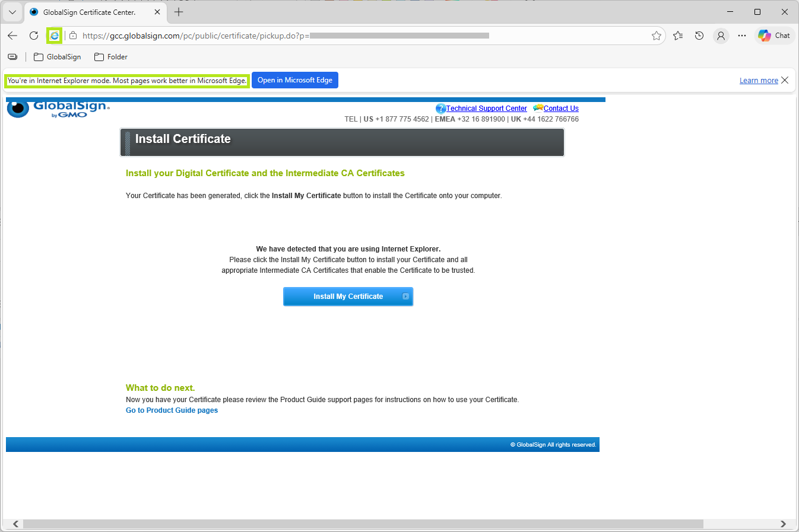Screen dimensions: 799x532
Task: Minimize the browser window
Action: tap(730, 12)
